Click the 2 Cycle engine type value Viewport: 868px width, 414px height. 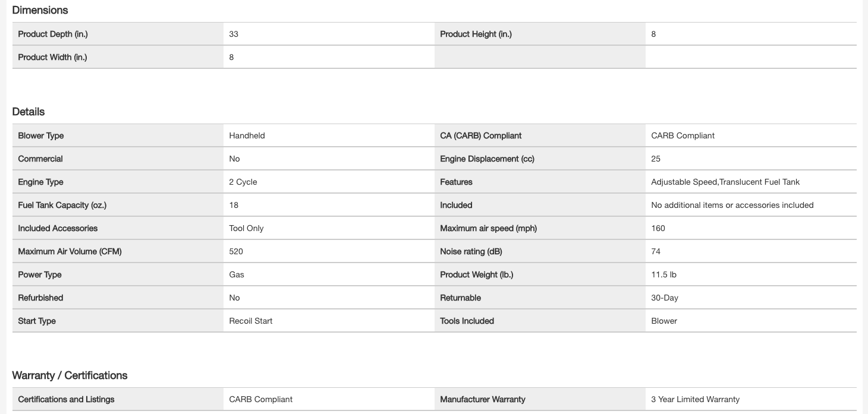(243, 182)
